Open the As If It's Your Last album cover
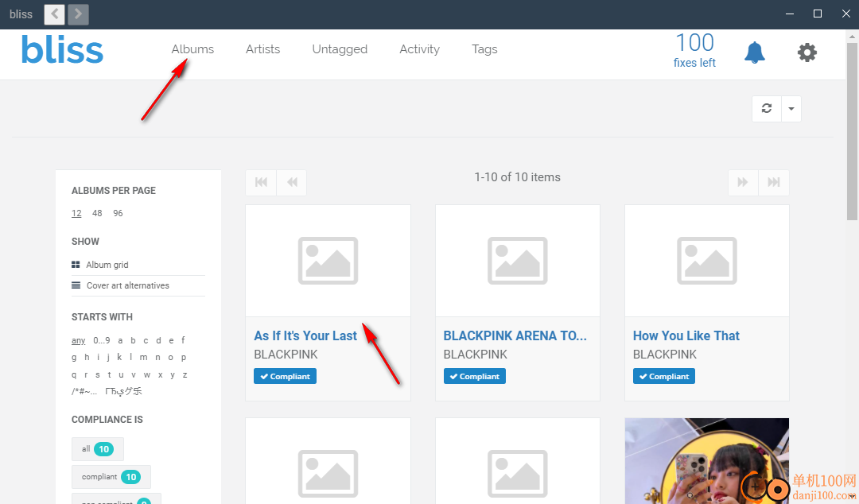859x504 pixels. pos(328,261)
